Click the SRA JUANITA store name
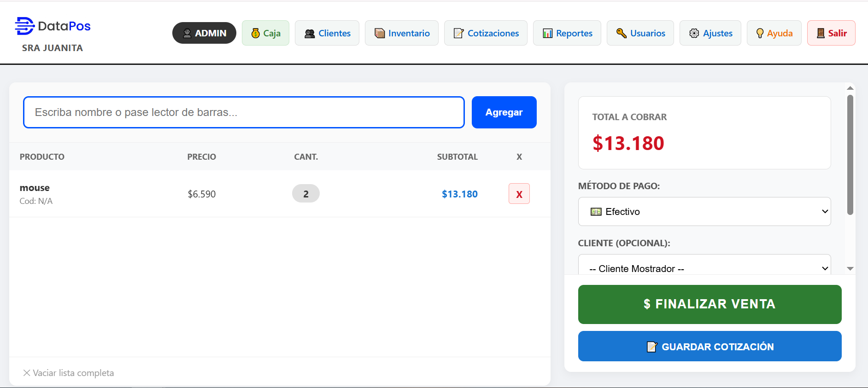 [x=53, y=48]
